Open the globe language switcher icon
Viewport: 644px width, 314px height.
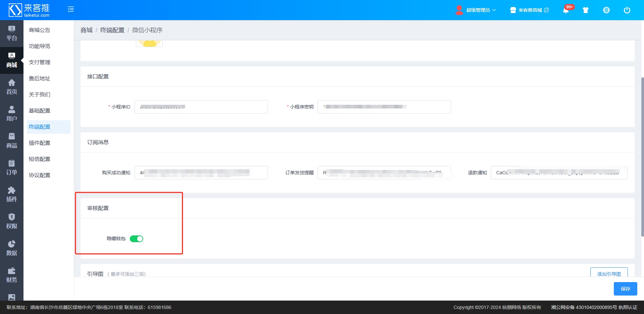(606, 10)
